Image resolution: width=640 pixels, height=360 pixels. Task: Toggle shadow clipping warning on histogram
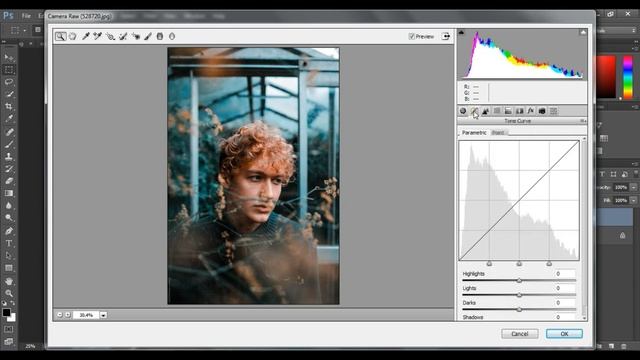coord(462,32)
